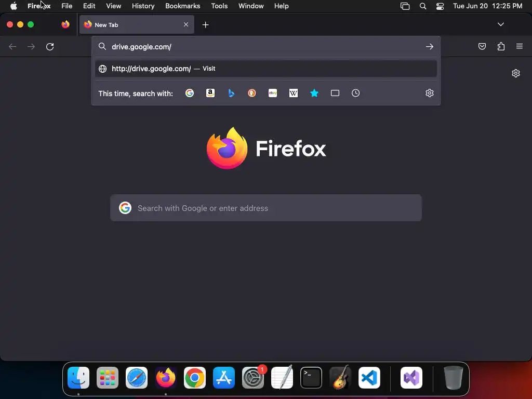
Task: Open the Apple menu
Action: point(14,6)
